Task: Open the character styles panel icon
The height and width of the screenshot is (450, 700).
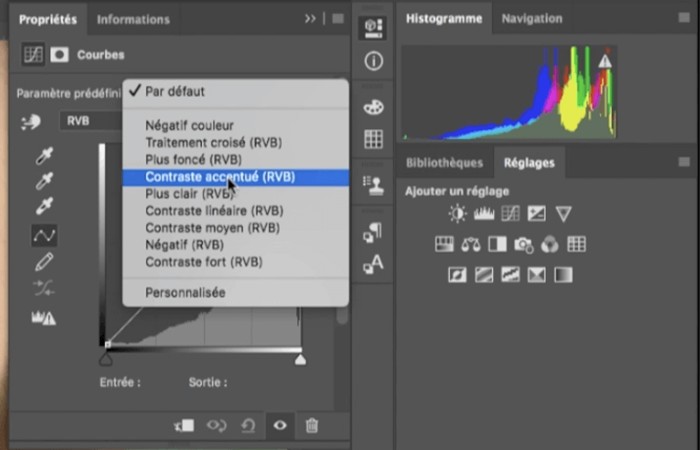Action: tap(373, 264)
